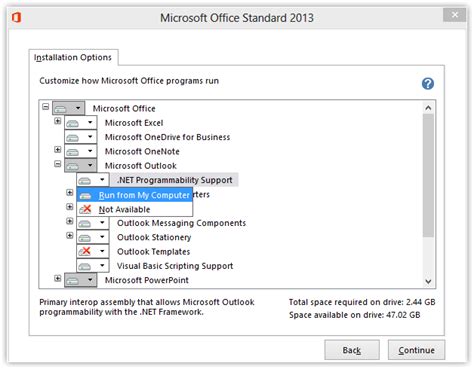Open Outlook Stationery install option drive icon

85,238
